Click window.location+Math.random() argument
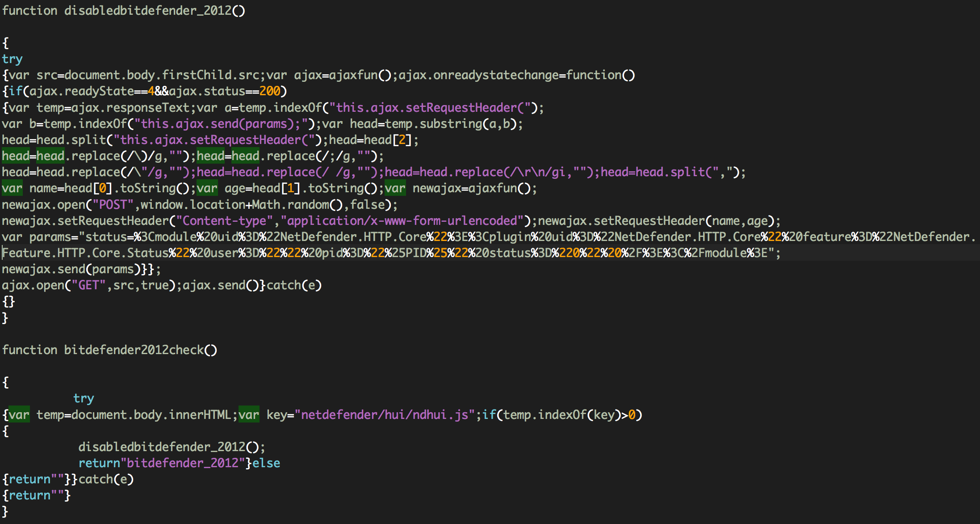 point(242,205)
